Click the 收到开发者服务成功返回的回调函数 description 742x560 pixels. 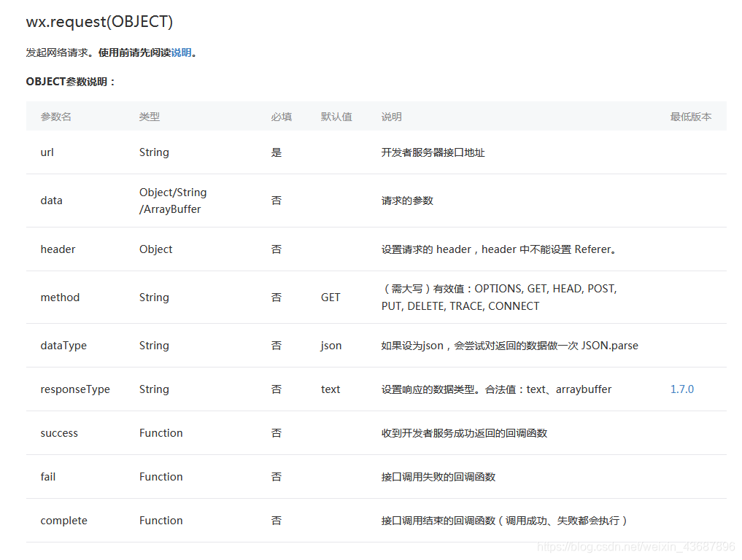464,433
